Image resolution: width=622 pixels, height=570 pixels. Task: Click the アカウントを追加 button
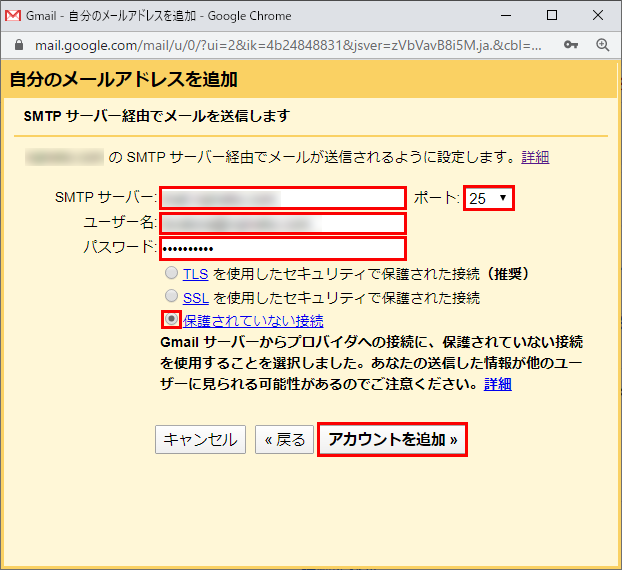(393, 440)
